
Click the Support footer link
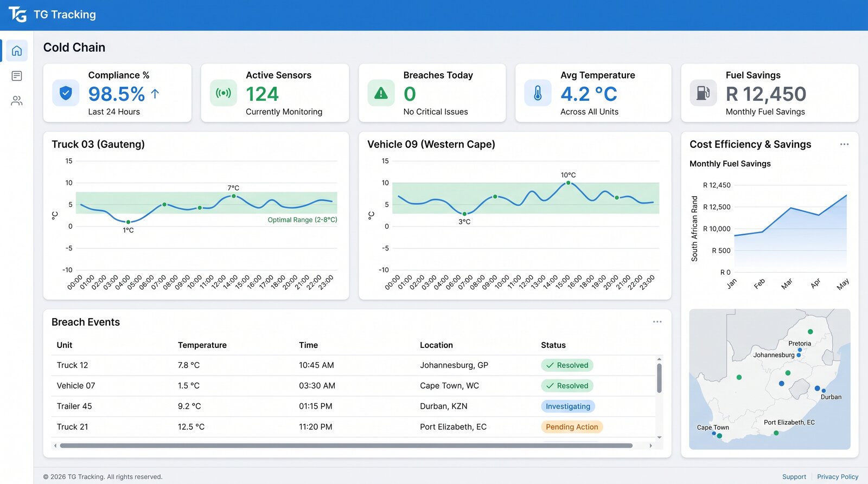pos(794,477)
